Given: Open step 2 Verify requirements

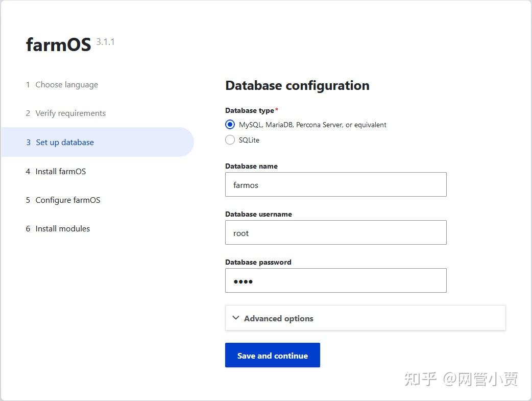Looking at the screenshot, I should coord(66,113).
